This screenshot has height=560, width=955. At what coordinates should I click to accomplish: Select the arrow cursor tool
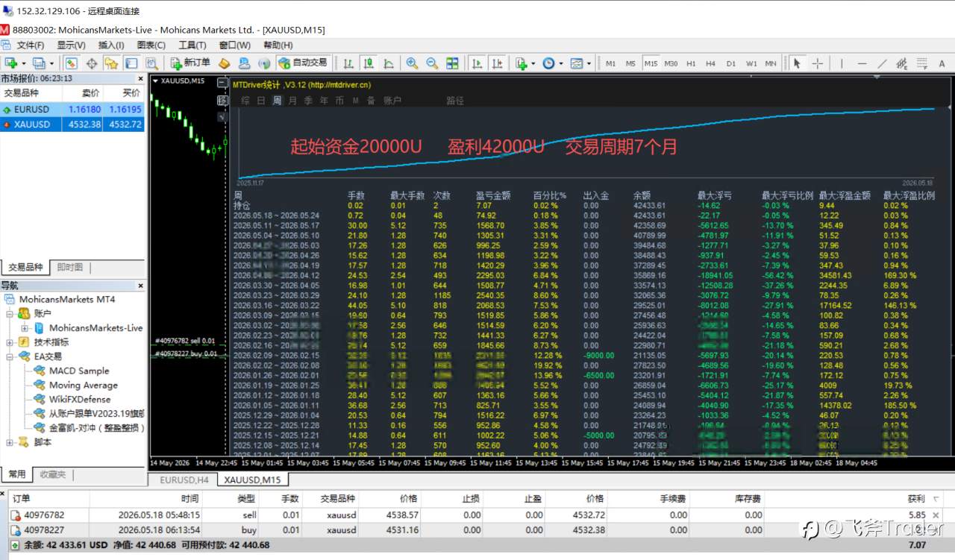(x=797, y=63)
